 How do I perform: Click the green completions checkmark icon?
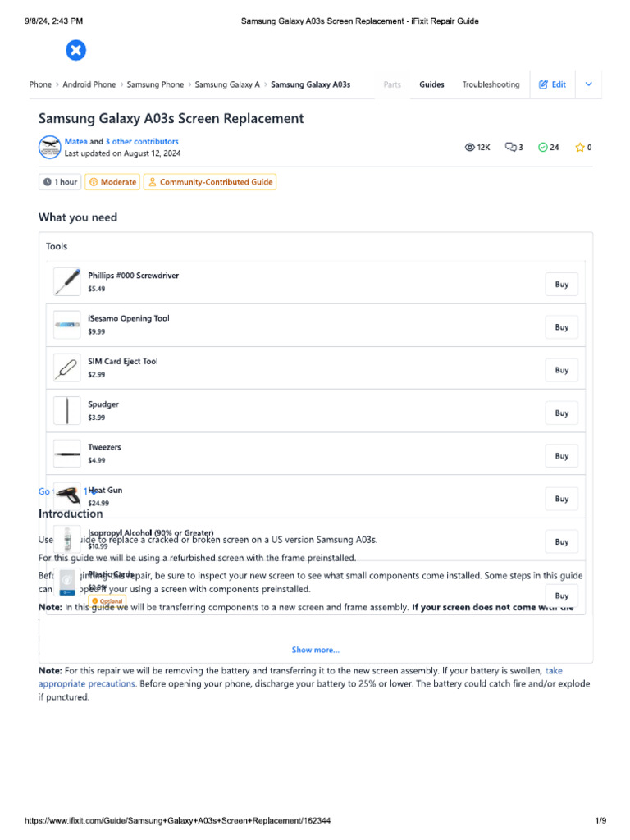tap(542, 148)
